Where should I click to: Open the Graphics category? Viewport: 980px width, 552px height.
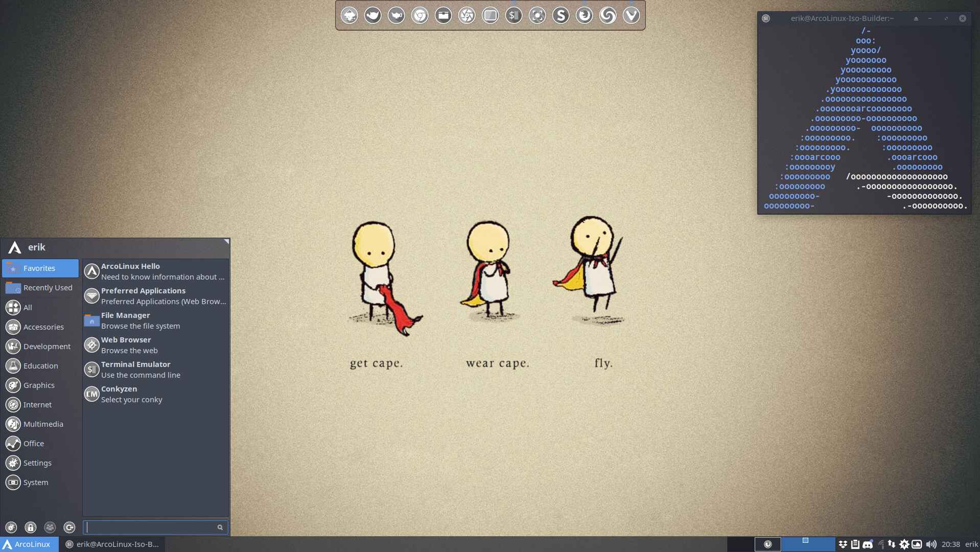(x=40, y=385)
